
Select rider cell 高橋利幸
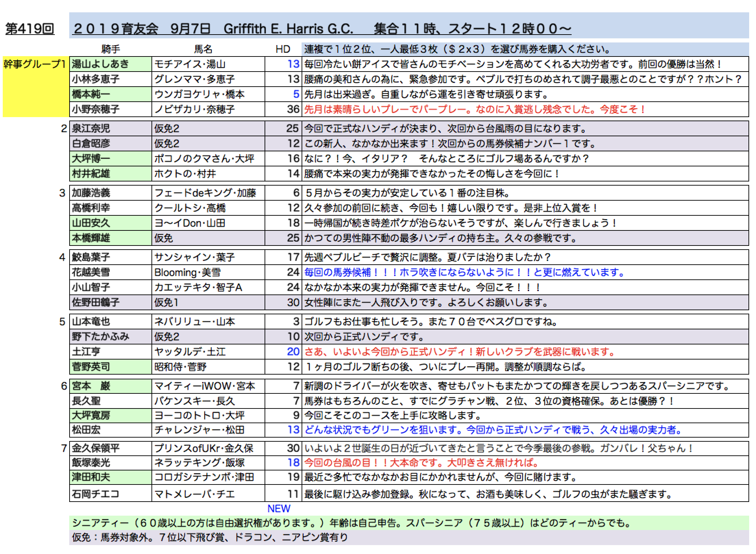click(x=111, y=208)
